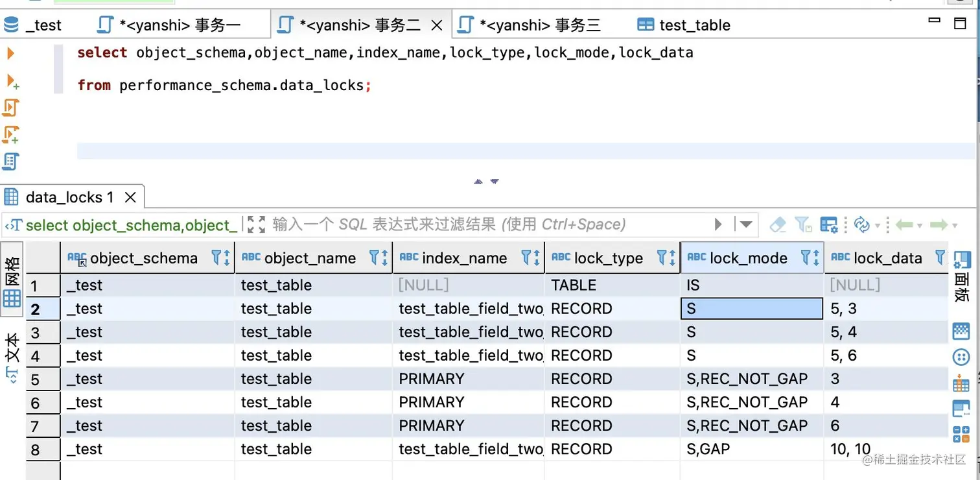
Task: Select the lock_type cell reading TABLE
Action: pos(612,285)
